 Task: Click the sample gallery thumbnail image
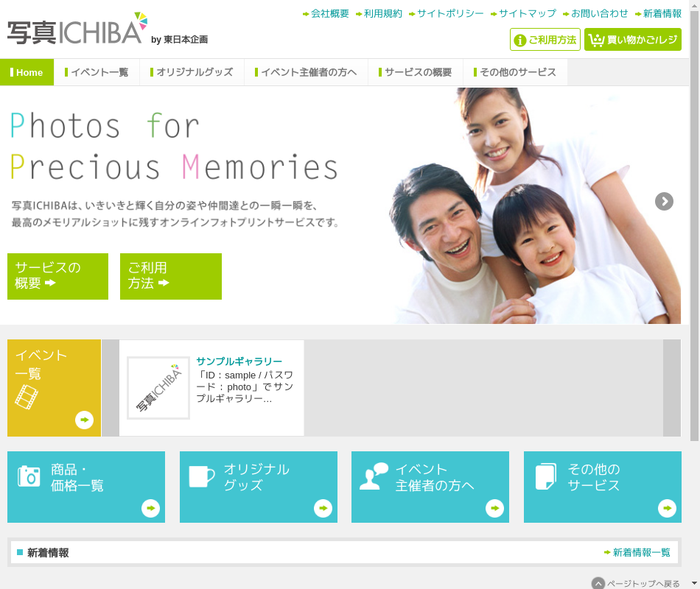pyautogui.click(x=158, y=388)
